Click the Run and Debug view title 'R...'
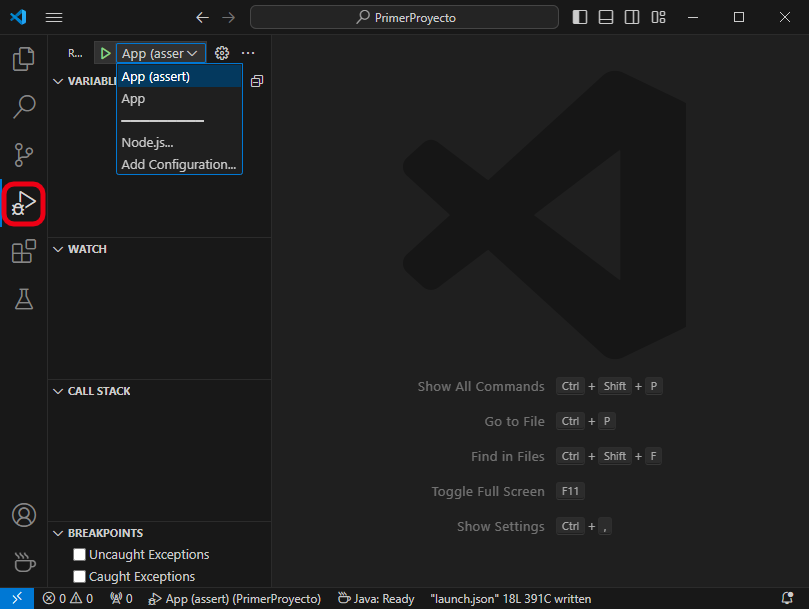The height and width of the screenshot is (609, 809). [75, 53]
